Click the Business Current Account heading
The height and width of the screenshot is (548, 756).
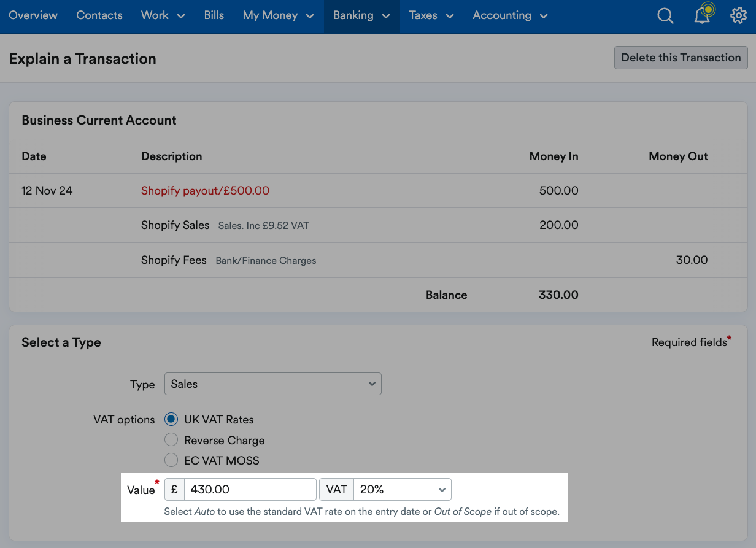tap(99, 120)
